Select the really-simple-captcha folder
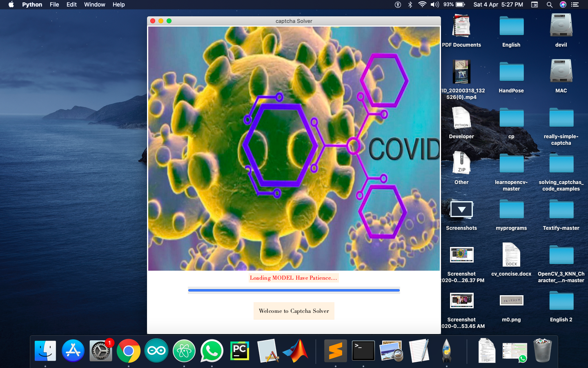Image resolution: width=588 pixels, height=368 pixels. (561, 126)
